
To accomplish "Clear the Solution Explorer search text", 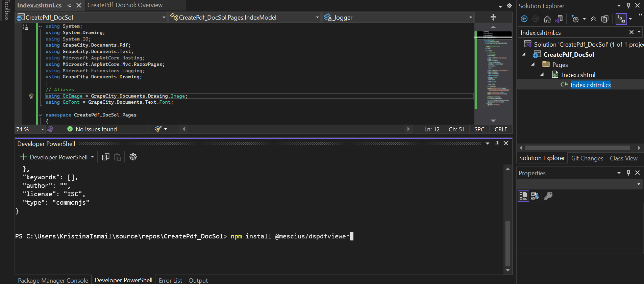I will [x=631, y=32].
